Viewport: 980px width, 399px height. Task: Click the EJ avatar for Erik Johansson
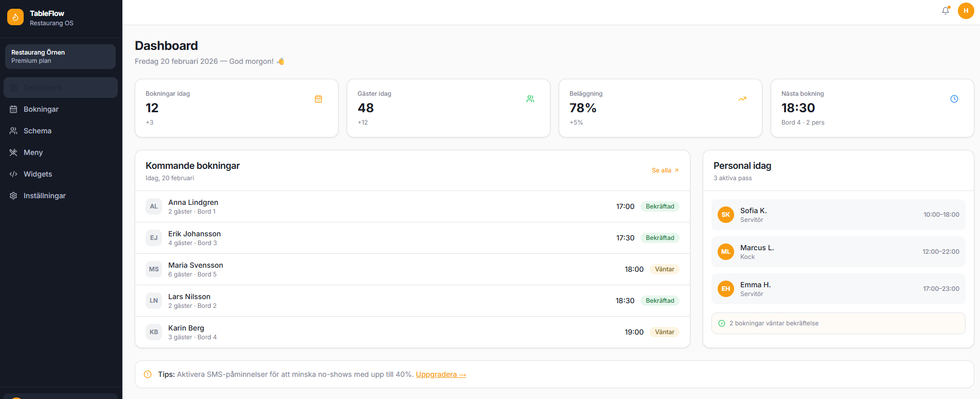(154, 238)
